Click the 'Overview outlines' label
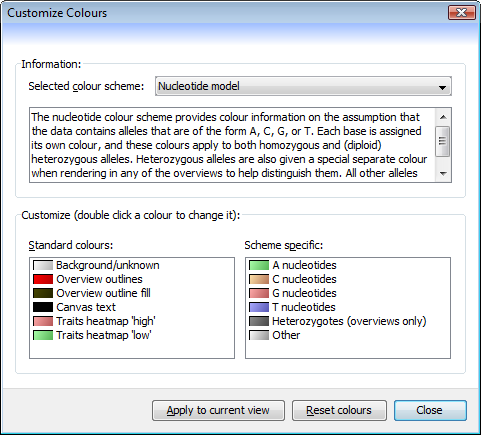Screen dimensions: 481x435 99,279
